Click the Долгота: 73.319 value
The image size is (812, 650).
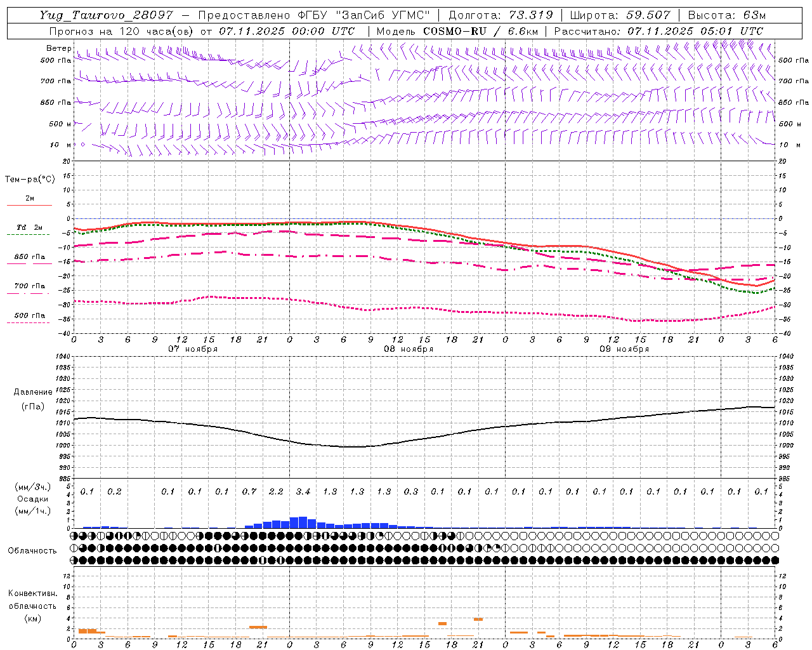[501, 15]
